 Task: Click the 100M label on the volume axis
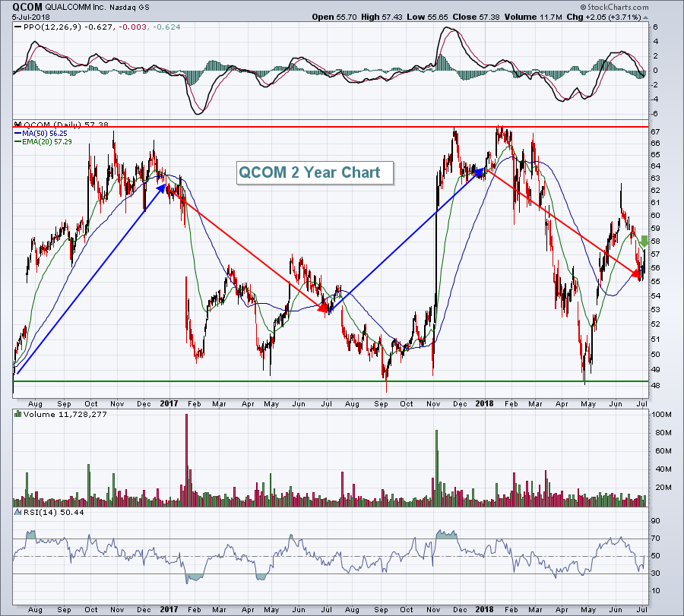click(661, 415)
